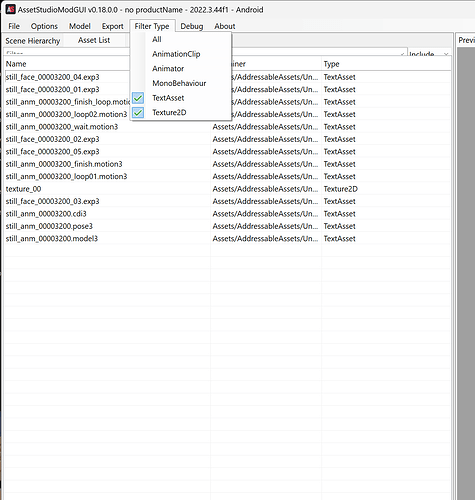Open the Export menu
This screenshot has height=500, width=475.
pyautogui.click(x=112, y=26)
